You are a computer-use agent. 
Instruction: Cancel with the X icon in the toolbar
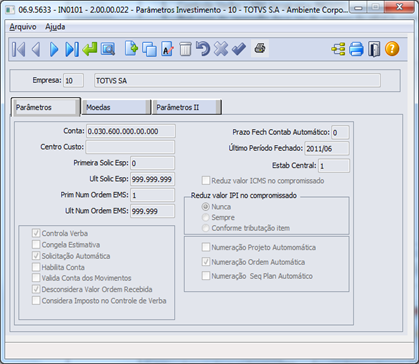coord(221,49)
